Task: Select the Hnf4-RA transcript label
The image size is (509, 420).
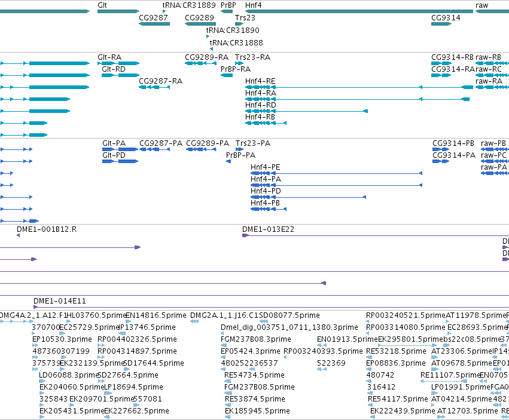Action: pyautogui.click(x=261, y=93)
